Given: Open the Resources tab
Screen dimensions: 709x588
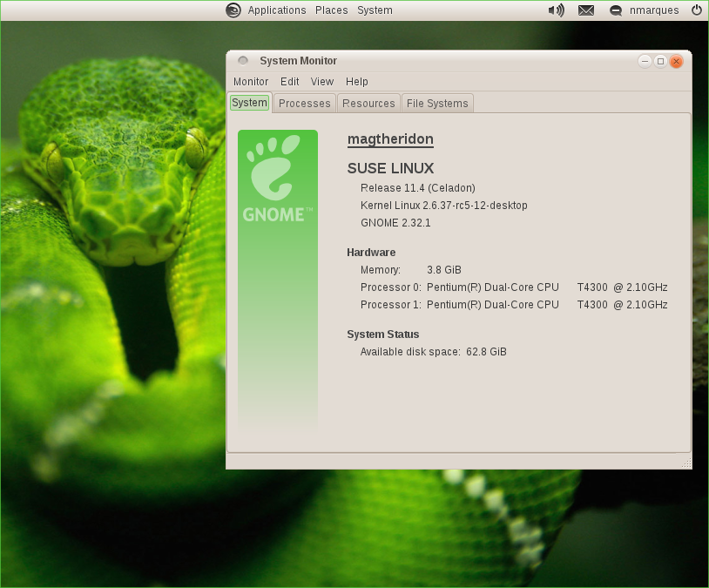Looking at the screenshot, I should coord(368,102).
